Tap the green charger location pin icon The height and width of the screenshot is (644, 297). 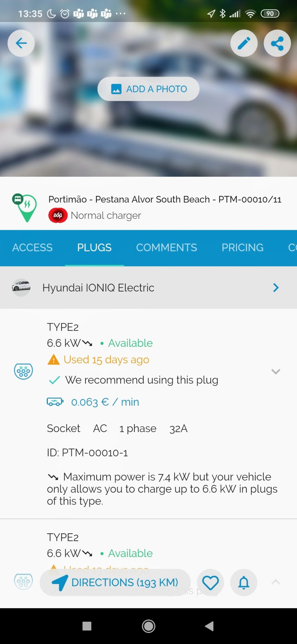pyautogui.click(x=25, y=208)
